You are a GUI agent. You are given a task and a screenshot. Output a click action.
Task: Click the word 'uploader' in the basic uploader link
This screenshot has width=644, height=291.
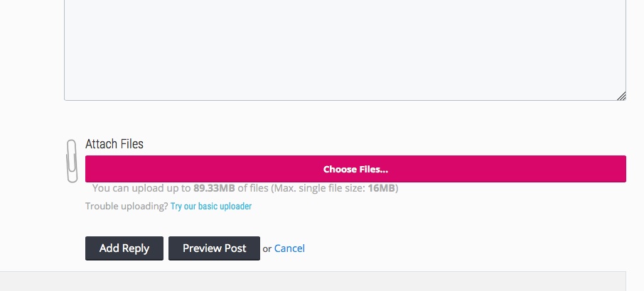click(236, 206)
